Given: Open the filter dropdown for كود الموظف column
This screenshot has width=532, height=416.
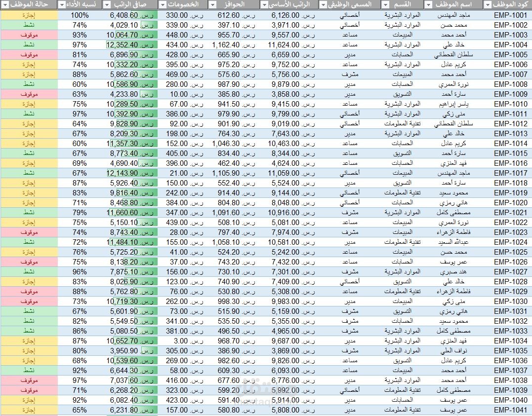Looking at the screenshot, I should tap(488, 5).
